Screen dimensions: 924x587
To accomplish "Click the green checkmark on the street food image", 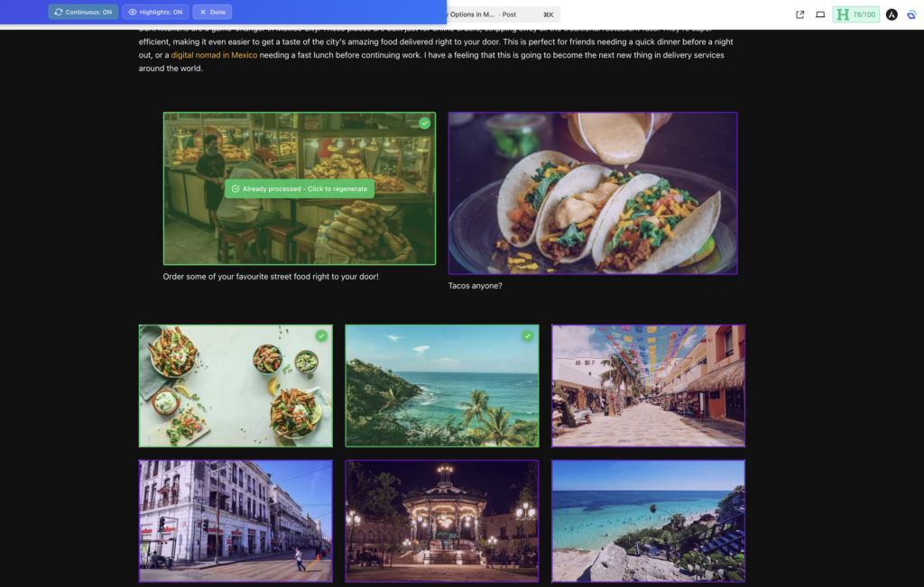I will click(424, 123).
